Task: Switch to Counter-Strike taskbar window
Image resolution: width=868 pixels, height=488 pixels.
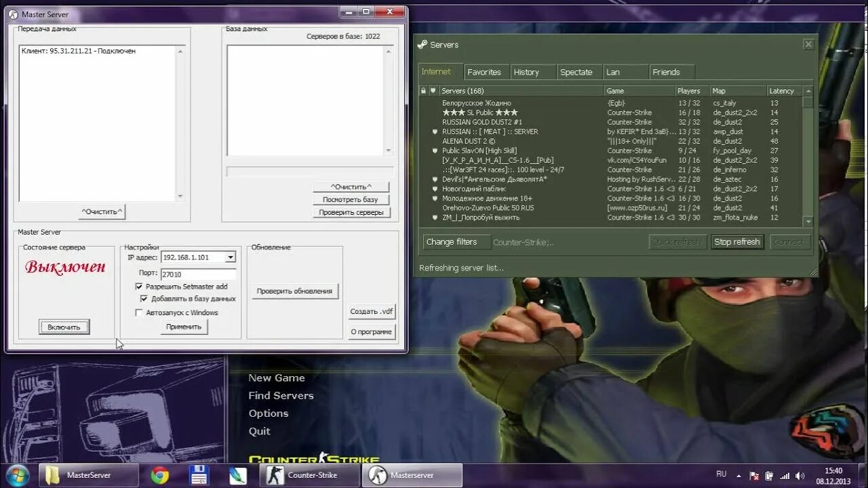Action: tap(309, 475)
